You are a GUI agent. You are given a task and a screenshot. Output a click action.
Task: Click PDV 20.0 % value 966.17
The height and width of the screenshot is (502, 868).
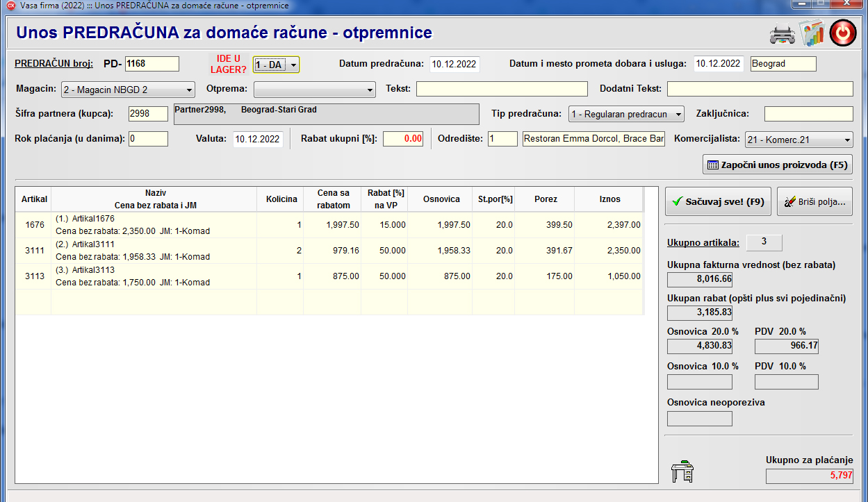click(x=787, y=346)
